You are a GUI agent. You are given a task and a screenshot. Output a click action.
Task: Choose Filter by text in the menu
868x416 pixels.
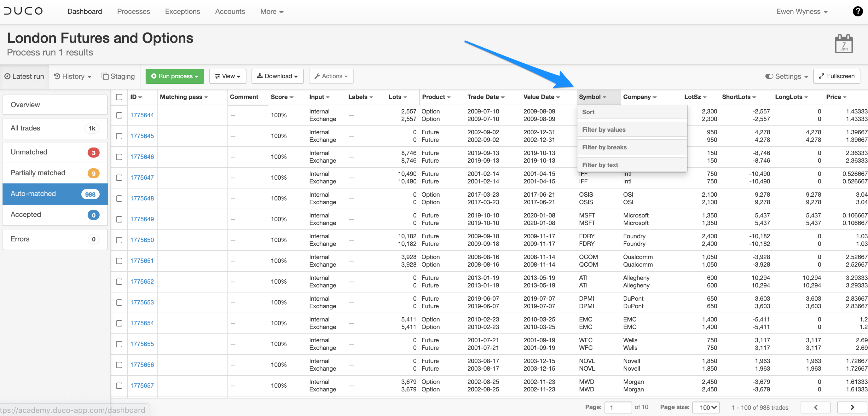(x=632, y=165)
